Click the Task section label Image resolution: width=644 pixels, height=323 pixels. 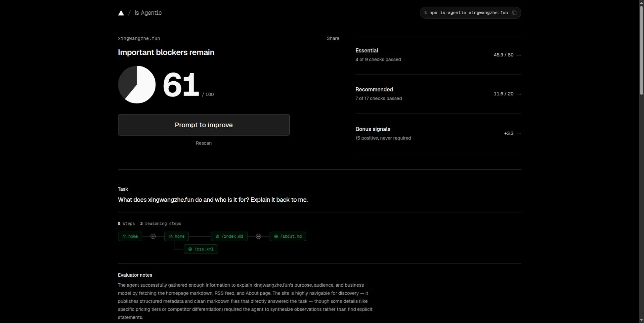click(x=123, y=189)
